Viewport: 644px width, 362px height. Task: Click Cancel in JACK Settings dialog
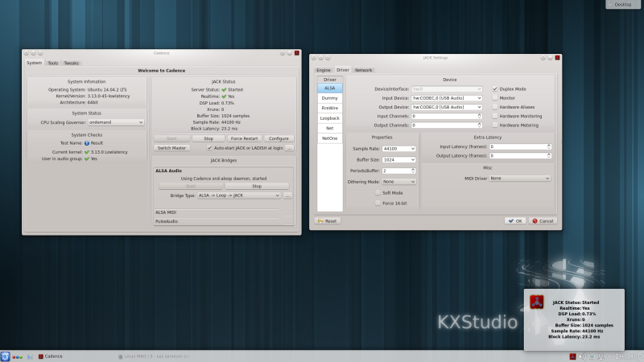[543, 220]
